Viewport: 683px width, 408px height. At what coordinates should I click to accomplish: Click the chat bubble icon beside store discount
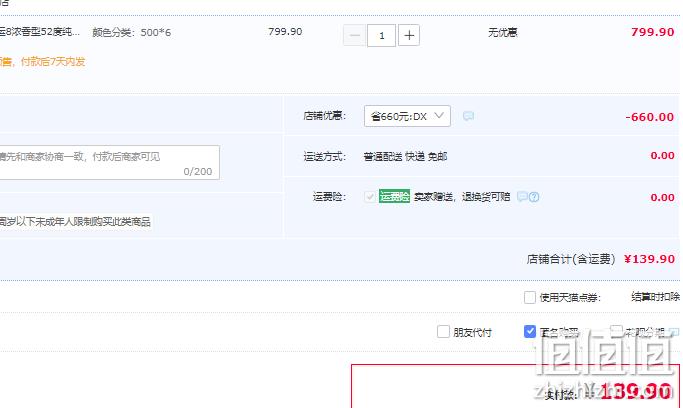tap(468, 116)
